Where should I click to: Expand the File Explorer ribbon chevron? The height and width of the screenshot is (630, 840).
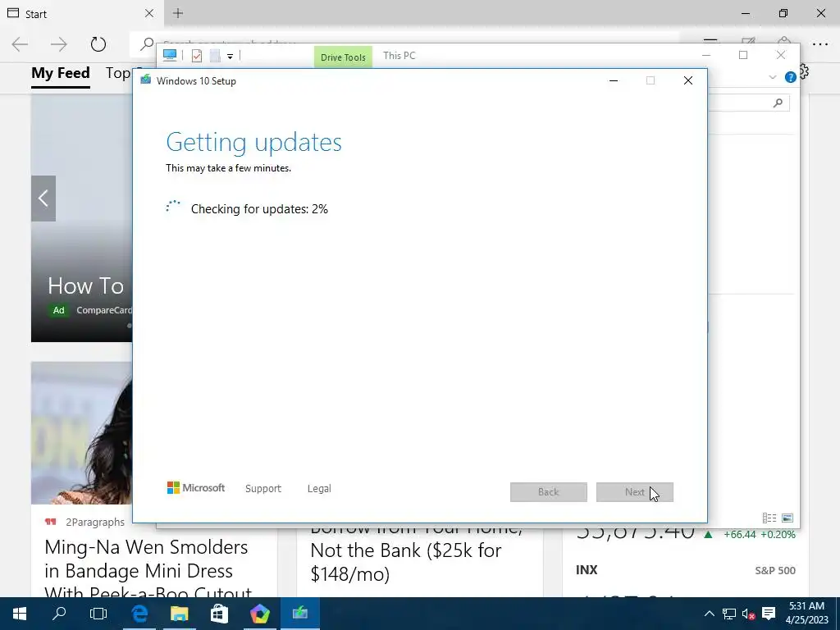[773, 77]
